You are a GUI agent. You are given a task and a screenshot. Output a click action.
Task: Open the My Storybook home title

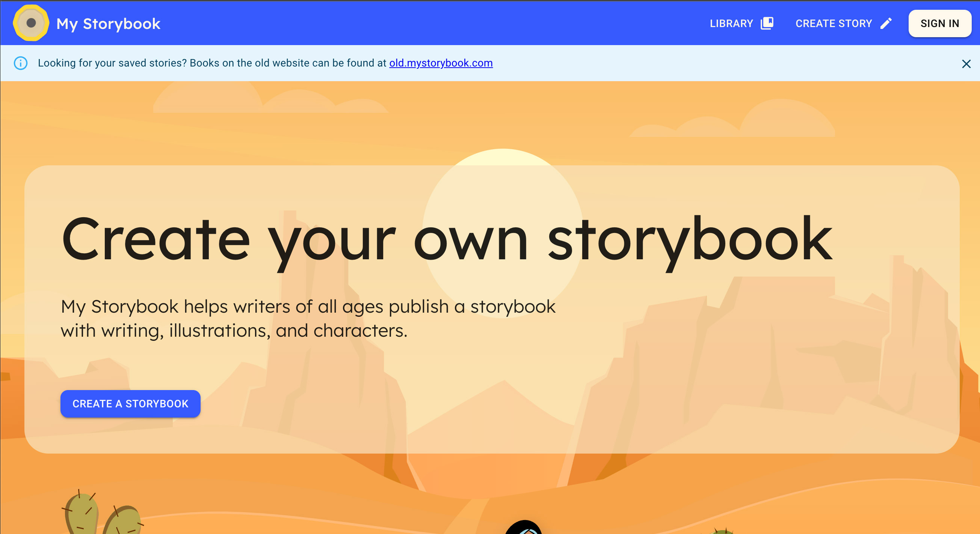tap(109, 24)
